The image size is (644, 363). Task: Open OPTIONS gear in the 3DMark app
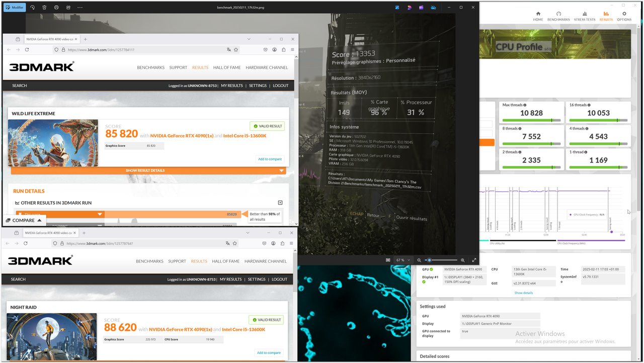(x=624, y=17)
